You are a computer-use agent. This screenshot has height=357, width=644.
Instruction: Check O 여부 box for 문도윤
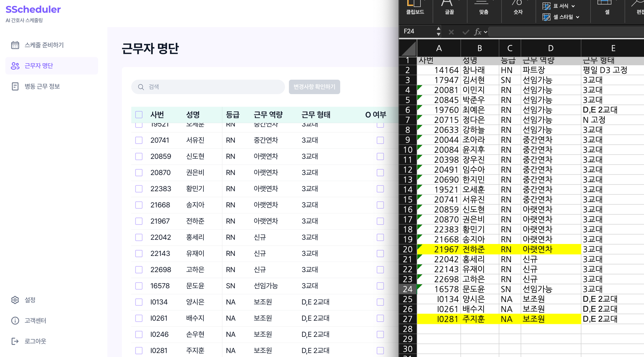coord(380,286)
